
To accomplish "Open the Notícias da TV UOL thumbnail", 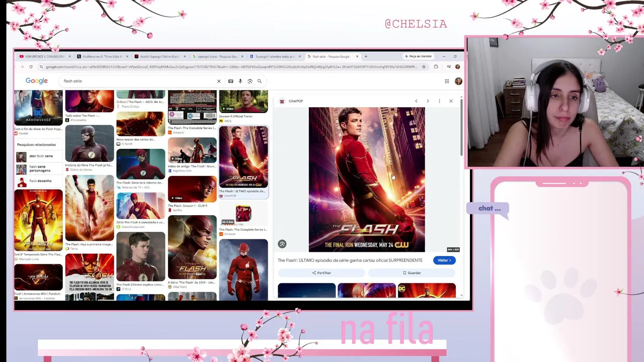I will pos(141,164).
